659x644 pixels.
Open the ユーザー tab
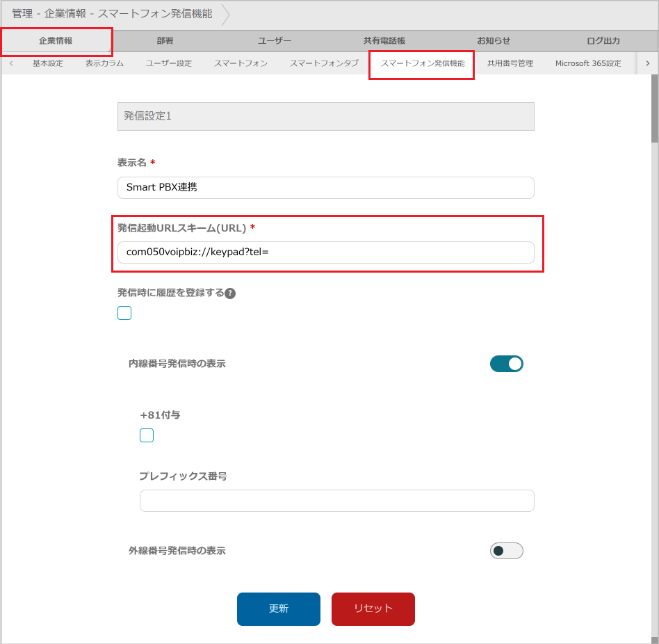(275, 41)
